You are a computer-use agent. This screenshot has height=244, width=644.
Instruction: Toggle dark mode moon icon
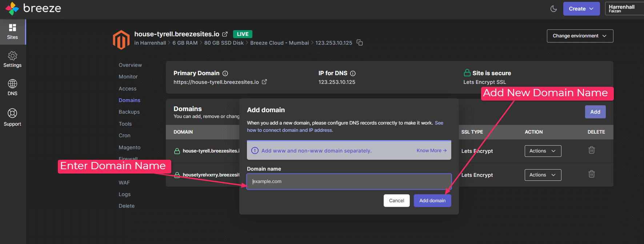point(553,9)
